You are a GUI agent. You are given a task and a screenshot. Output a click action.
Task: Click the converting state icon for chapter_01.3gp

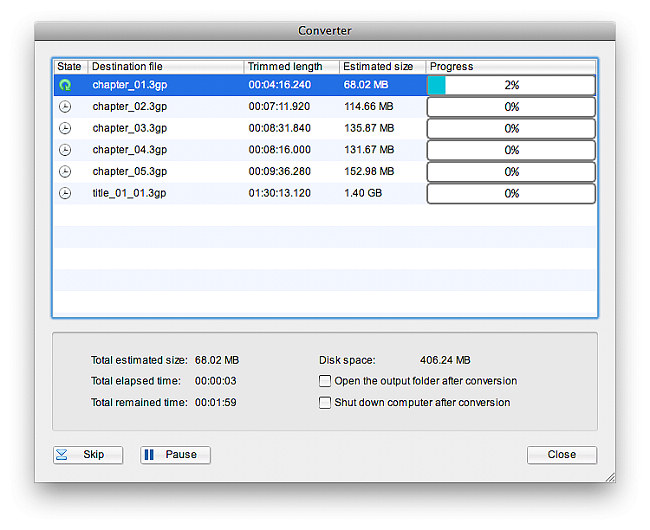pos(65,85)
